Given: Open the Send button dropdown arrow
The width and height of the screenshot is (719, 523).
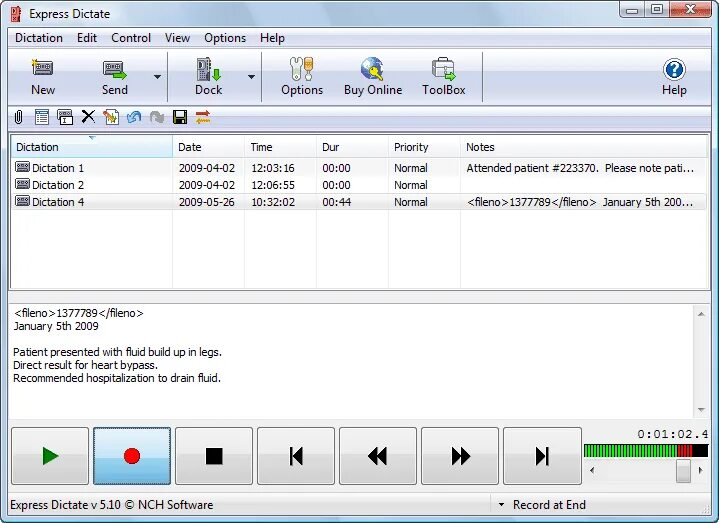Looking at the screenshot, I should tap(157, 77).
